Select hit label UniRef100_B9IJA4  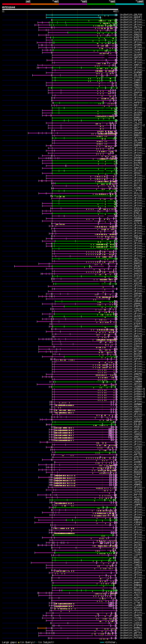(x=131, y=95)
